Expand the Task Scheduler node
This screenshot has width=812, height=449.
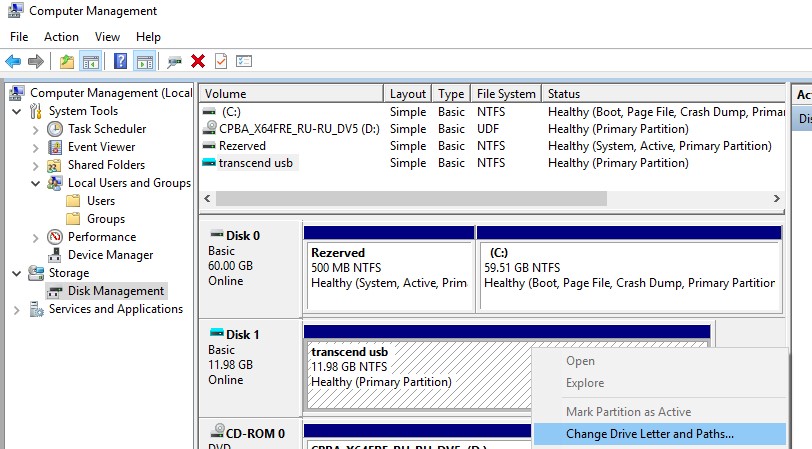tap(36, 129)
